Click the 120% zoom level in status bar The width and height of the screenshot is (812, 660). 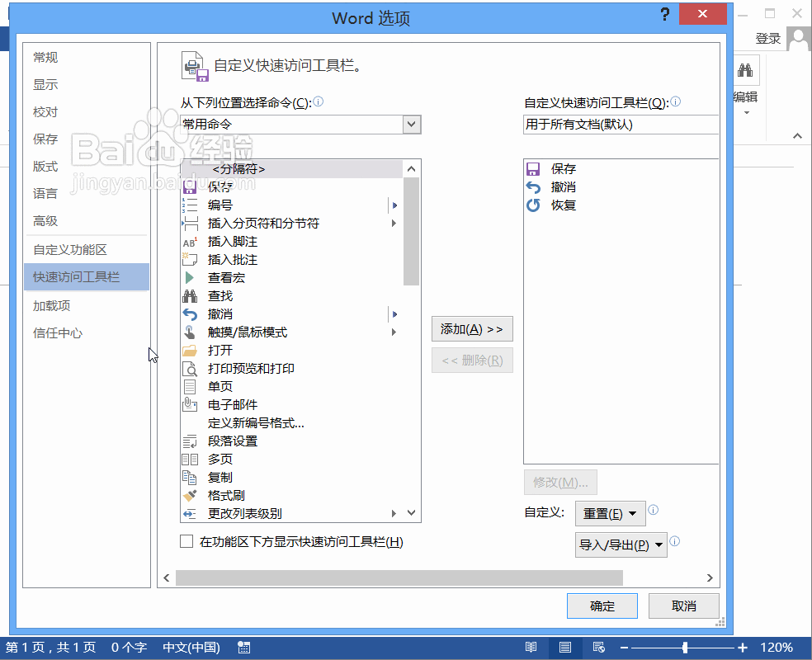click(x=777, y=648)
